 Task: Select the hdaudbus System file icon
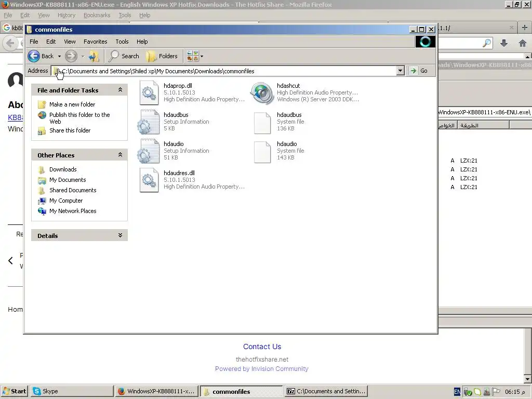262,122
